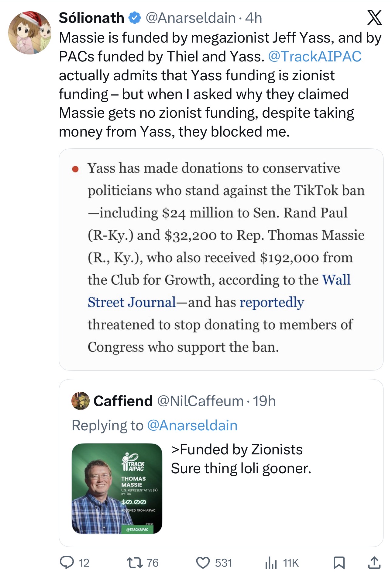392x580 pixels.
Task: Click the @NilCaffeum handle
Action: pos(200,401)
